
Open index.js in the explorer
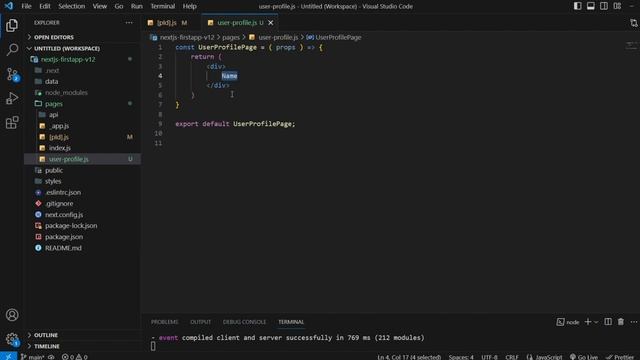(x=83, y=148)
